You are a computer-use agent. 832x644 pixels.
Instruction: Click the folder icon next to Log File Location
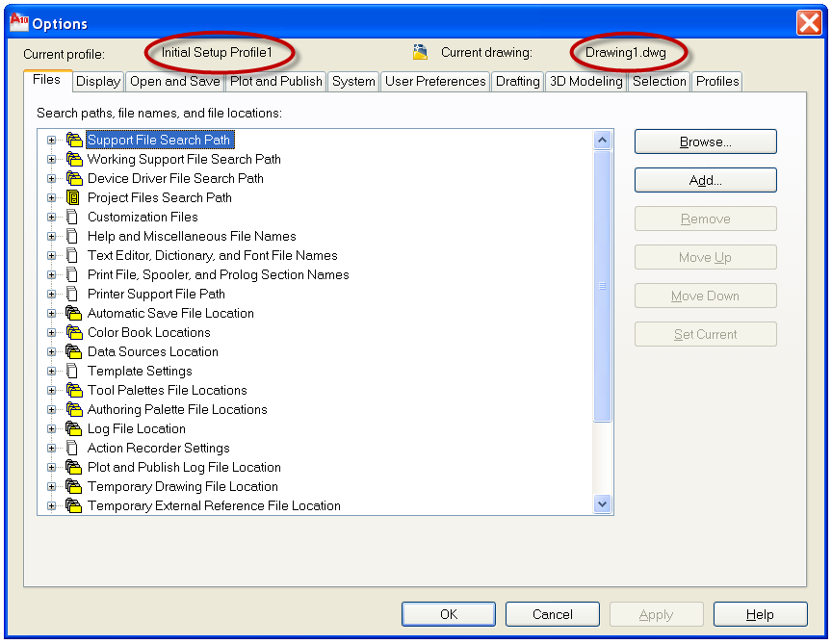[74, 428]
